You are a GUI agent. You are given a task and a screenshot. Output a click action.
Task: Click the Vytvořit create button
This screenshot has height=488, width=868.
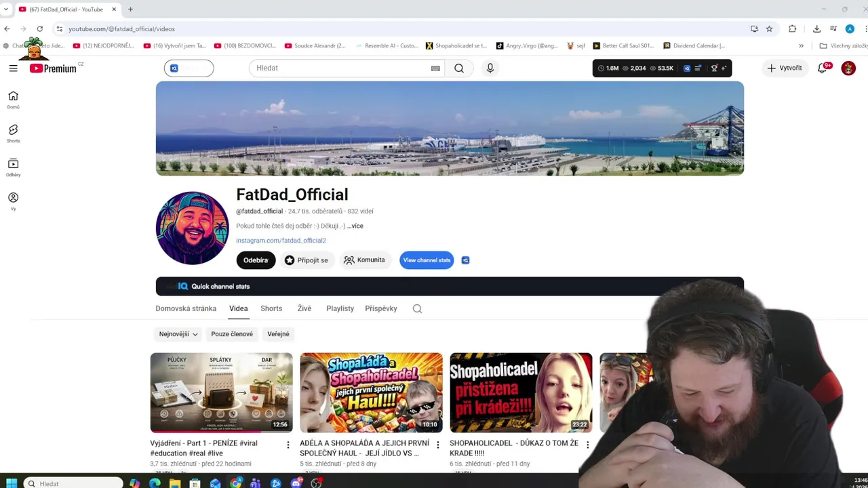785,68
